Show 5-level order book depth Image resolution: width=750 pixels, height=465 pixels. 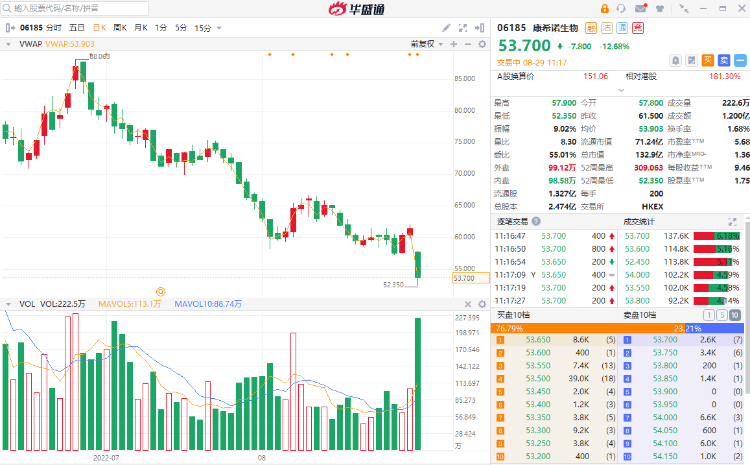(722, 315)
